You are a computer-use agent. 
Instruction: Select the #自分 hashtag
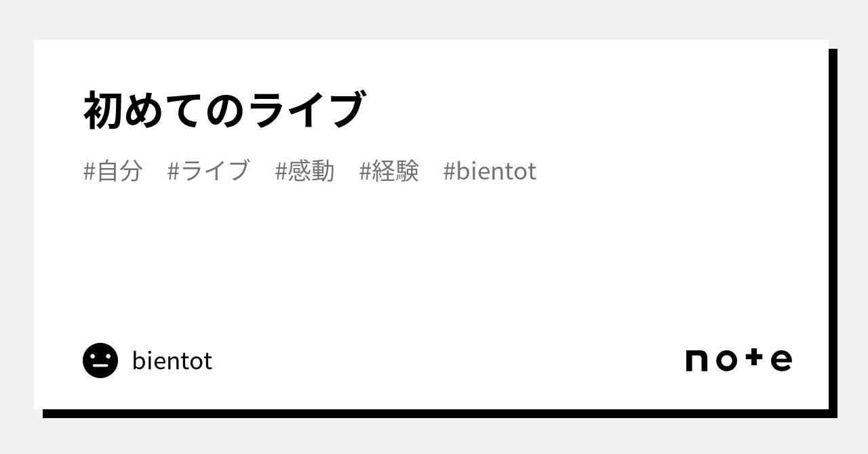(113, 171)
